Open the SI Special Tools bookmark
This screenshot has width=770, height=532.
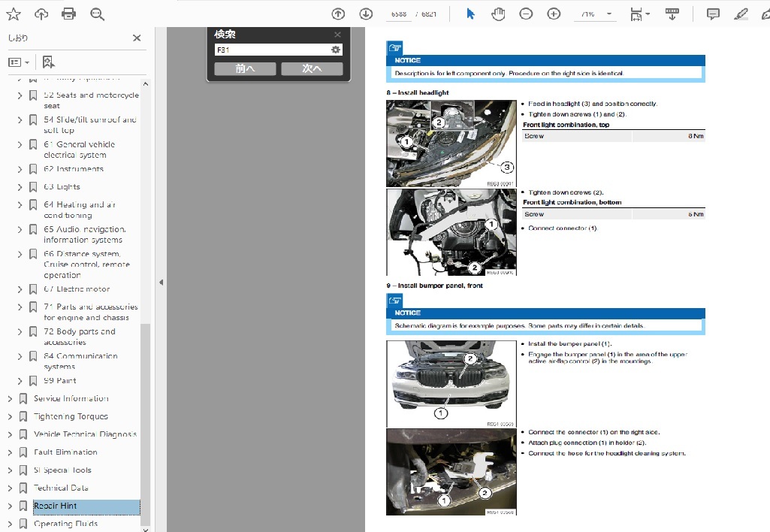pyautogui.click(x=62, y=470)
